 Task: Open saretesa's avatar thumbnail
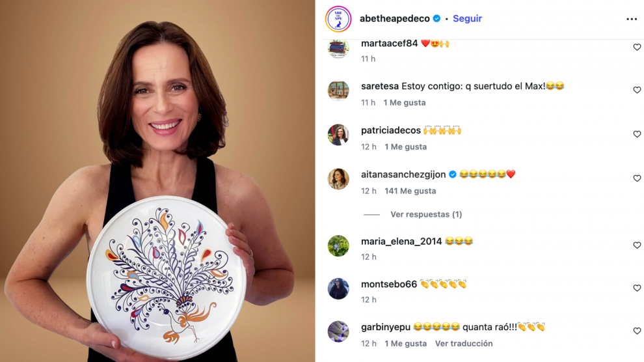(x=338, y=90)
